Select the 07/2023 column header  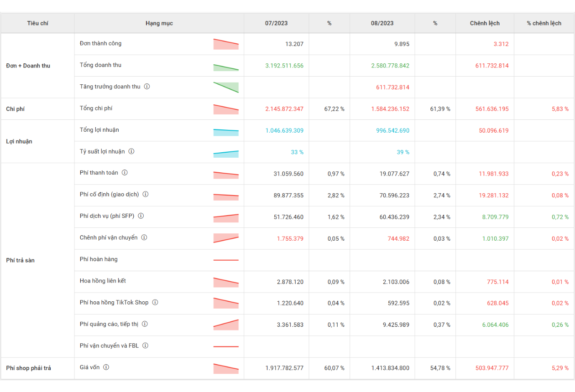point(276,23)
